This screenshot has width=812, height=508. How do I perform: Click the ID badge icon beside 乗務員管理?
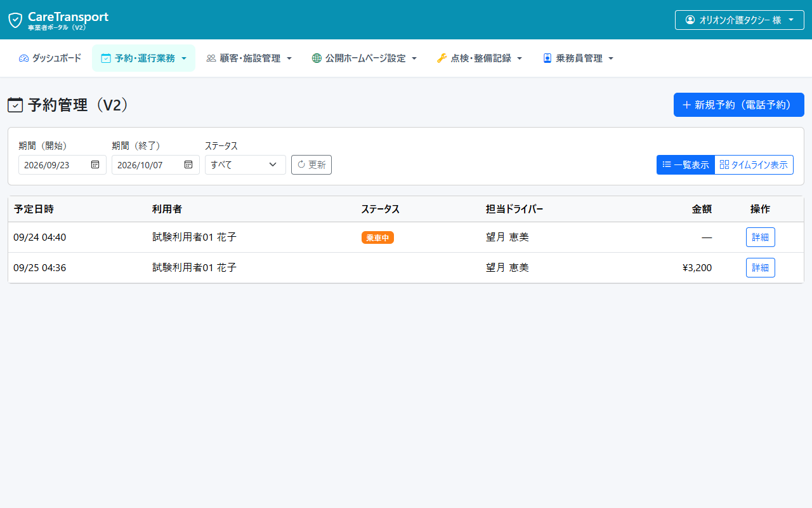(547, 58)
